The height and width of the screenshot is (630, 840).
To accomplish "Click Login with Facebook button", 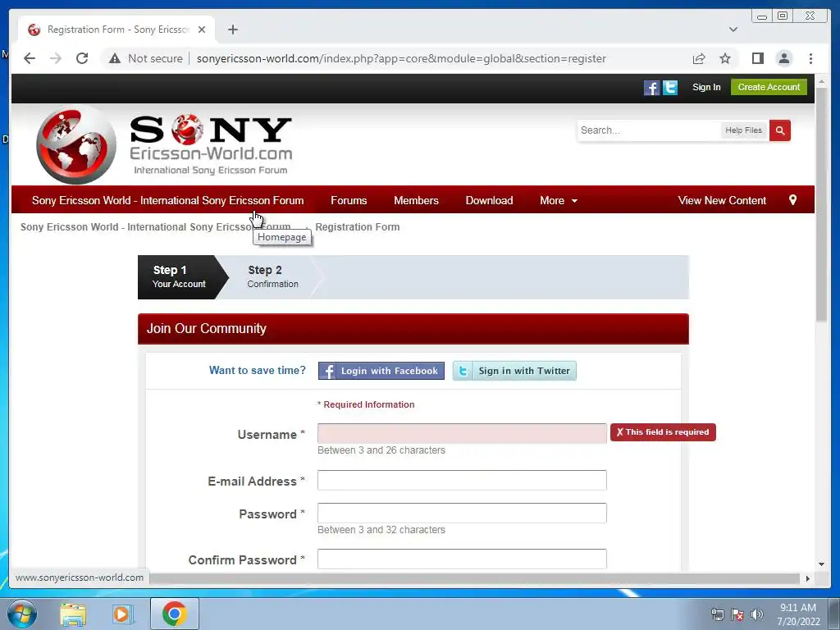I will (381, 371).
